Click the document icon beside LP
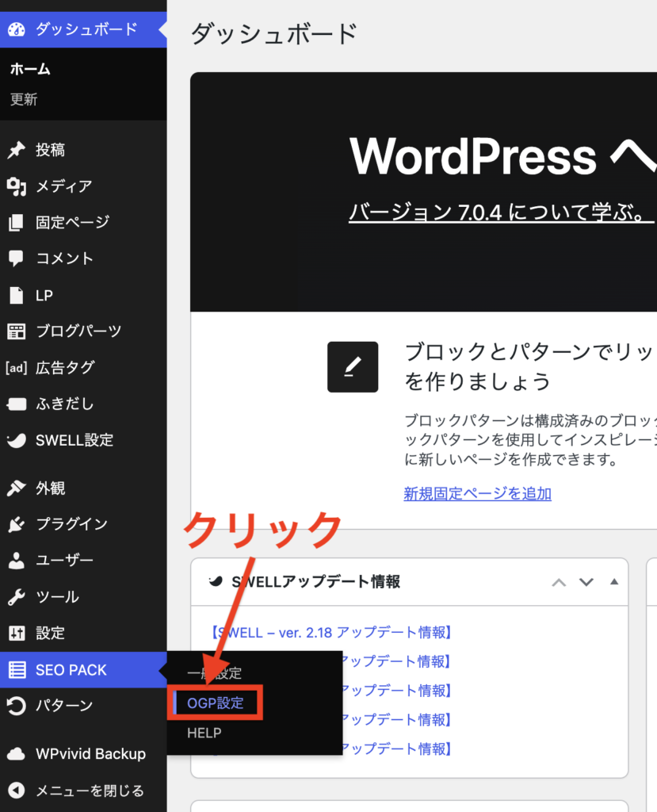Viewport: 657px width, 812px height. pos(16,295)
